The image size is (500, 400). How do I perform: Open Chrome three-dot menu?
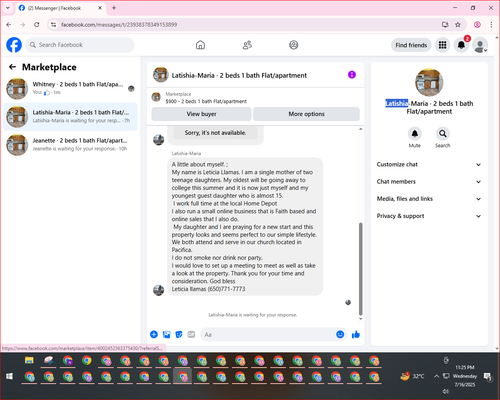(491, 25)
